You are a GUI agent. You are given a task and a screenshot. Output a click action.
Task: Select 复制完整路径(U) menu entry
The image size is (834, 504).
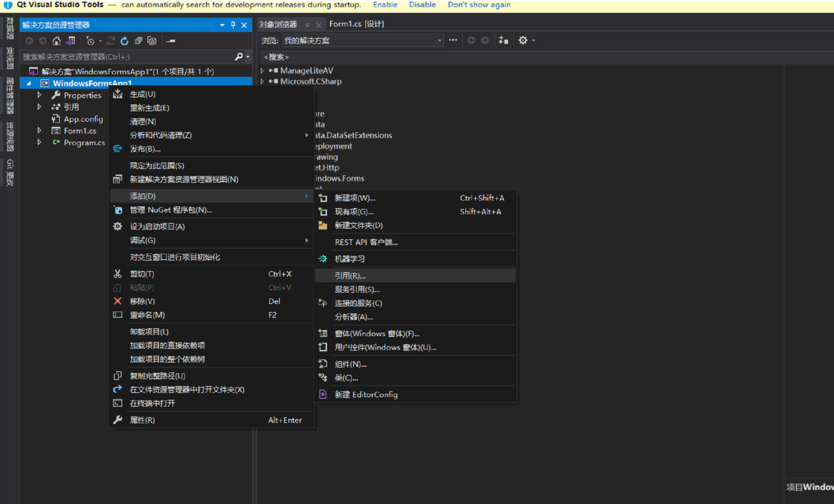coord(212,376)
